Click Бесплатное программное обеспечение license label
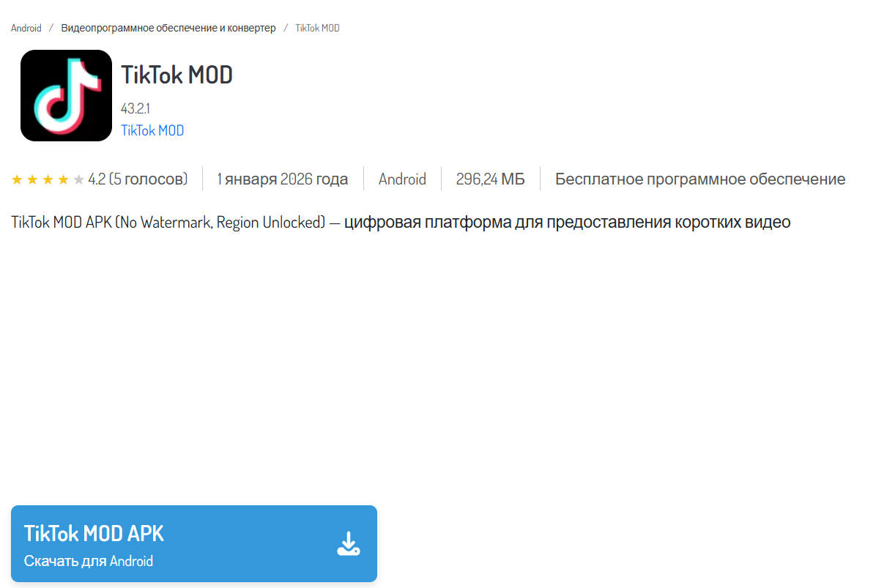The width and height of the screenshot is (876, 588). (699, 179)
